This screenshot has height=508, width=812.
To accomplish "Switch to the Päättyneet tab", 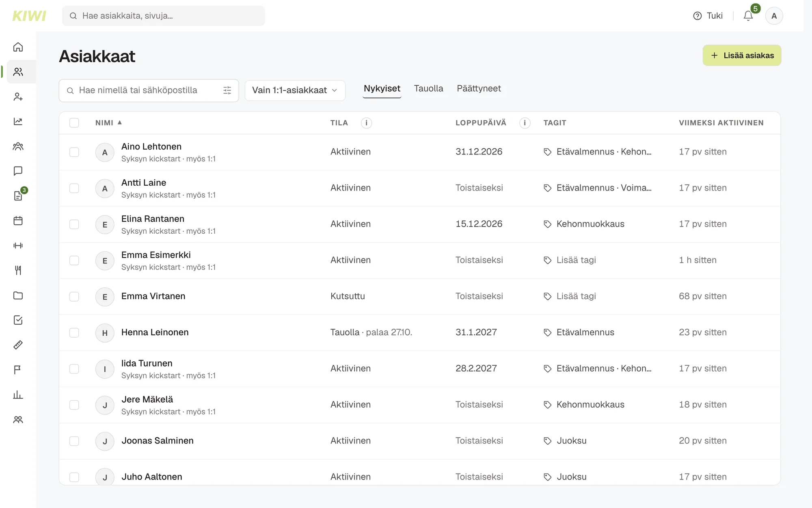I will tap(479, 89).
